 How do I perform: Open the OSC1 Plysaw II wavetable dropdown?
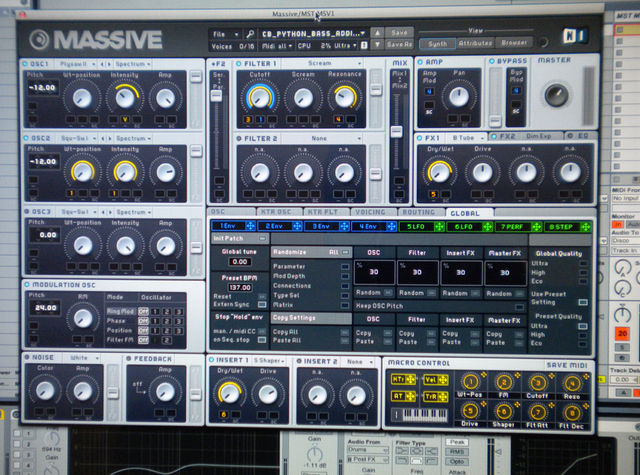click(x=76, y=64)
